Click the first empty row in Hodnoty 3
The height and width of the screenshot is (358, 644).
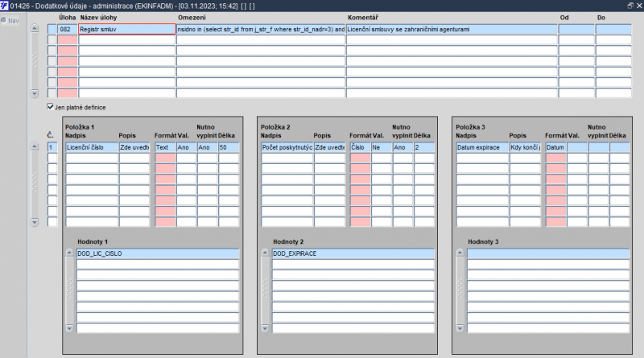pyautogui.click(x=548, y=253)
